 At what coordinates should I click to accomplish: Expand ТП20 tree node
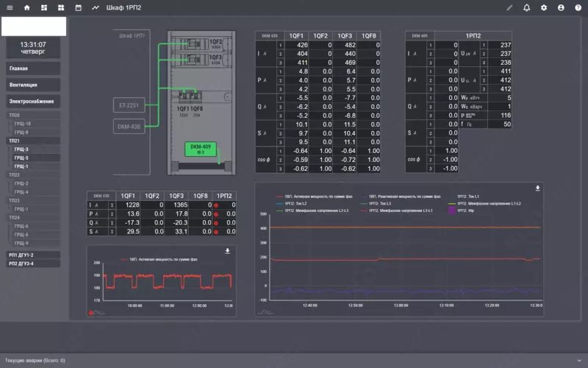coord(33,116)
